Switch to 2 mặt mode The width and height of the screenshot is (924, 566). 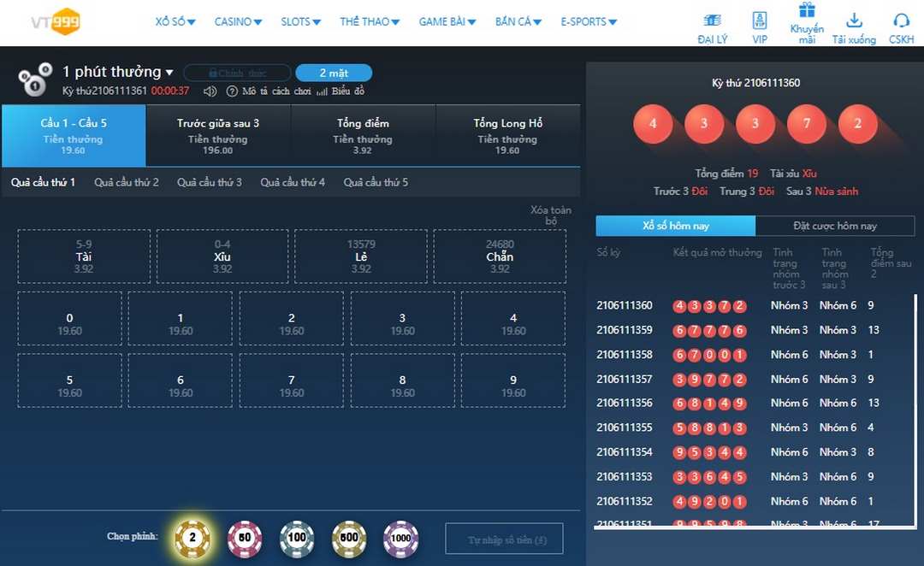(334, 73)
